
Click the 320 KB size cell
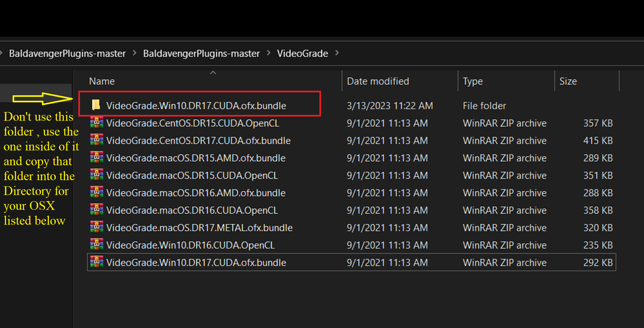click(x=598, y=228)
